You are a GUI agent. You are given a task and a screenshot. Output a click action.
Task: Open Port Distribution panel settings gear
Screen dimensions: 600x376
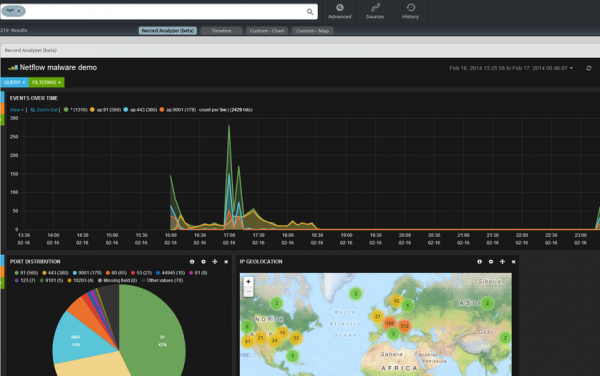tap(204, 262)
